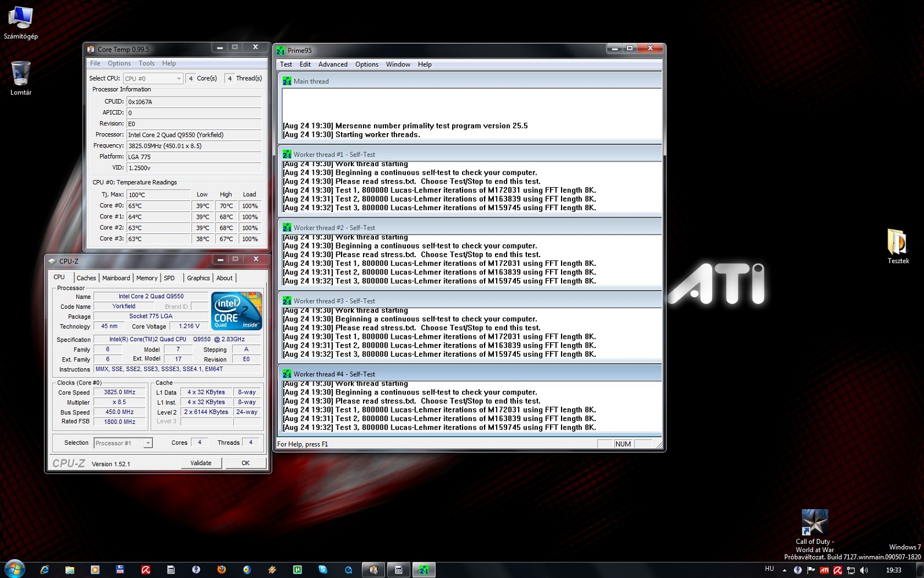The height and width of the screenshot is (578, 924).
Task: Open the Advanced menu in Prime95
Action: [x=333, y=64]
